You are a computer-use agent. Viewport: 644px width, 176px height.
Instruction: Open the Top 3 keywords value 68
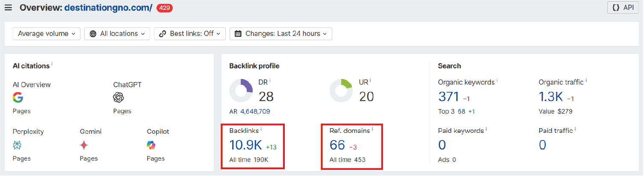tap(461, 111)
